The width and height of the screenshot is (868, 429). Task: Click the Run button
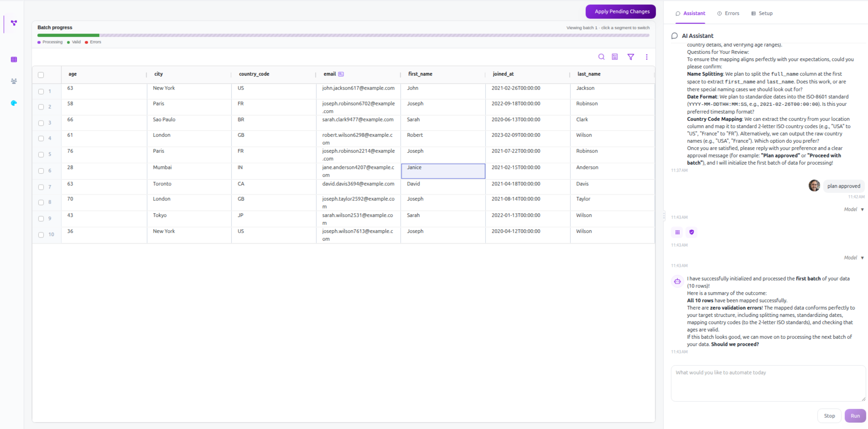tap(855, 416)
